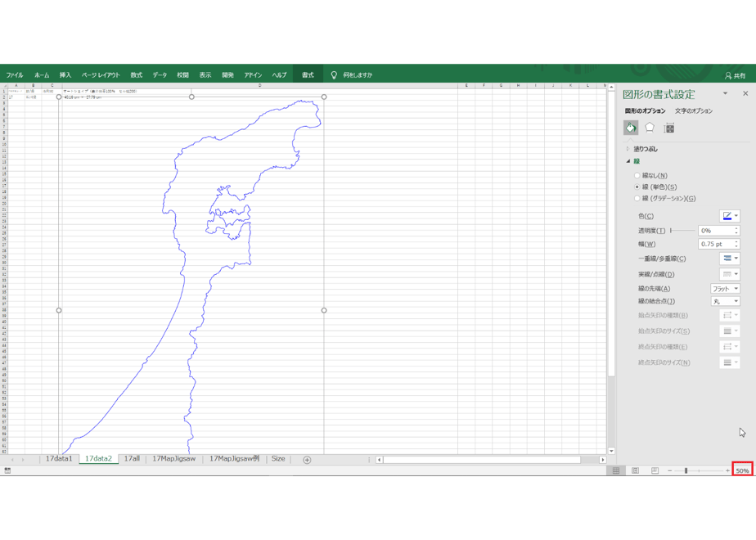
Task: Click horizontal scrollbar left arrow
Action: [x=380, y=460]
